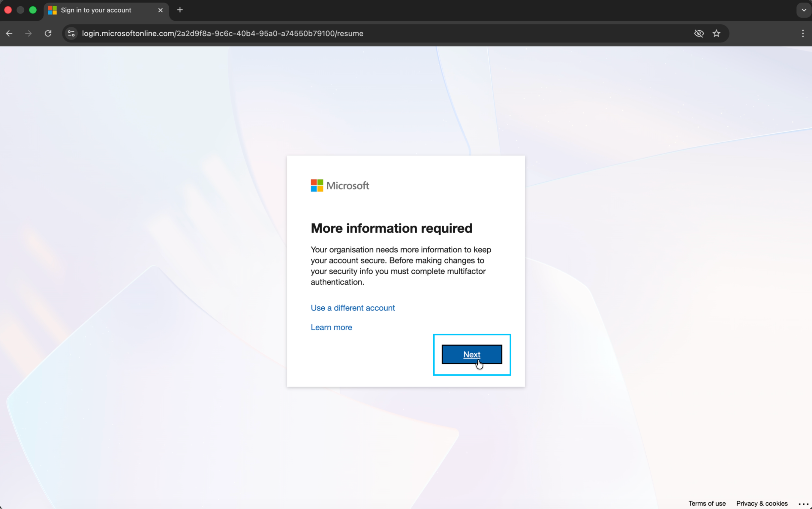
Task: Open site information settings icon
Action: coord(71,33)
